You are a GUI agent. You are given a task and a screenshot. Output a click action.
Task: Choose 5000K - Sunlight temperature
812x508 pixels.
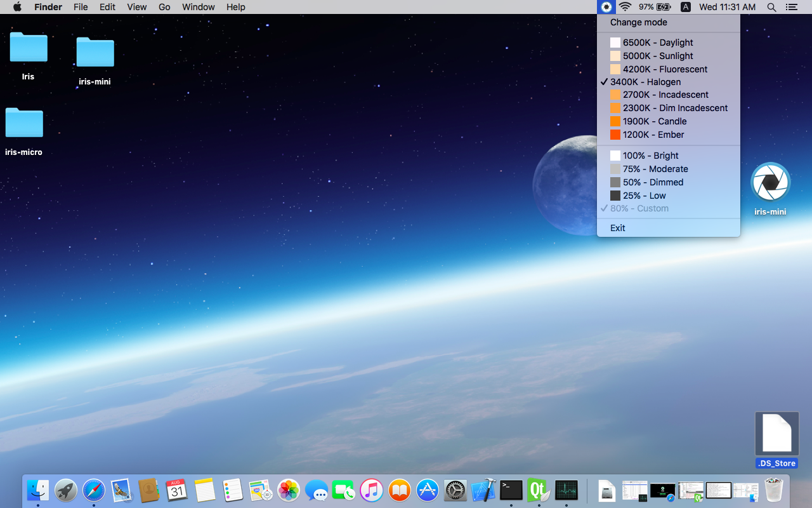[669, 56]
